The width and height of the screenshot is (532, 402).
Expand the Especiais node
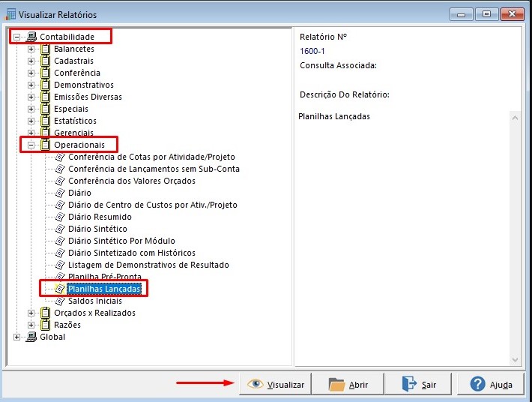[x=31, y=109]
